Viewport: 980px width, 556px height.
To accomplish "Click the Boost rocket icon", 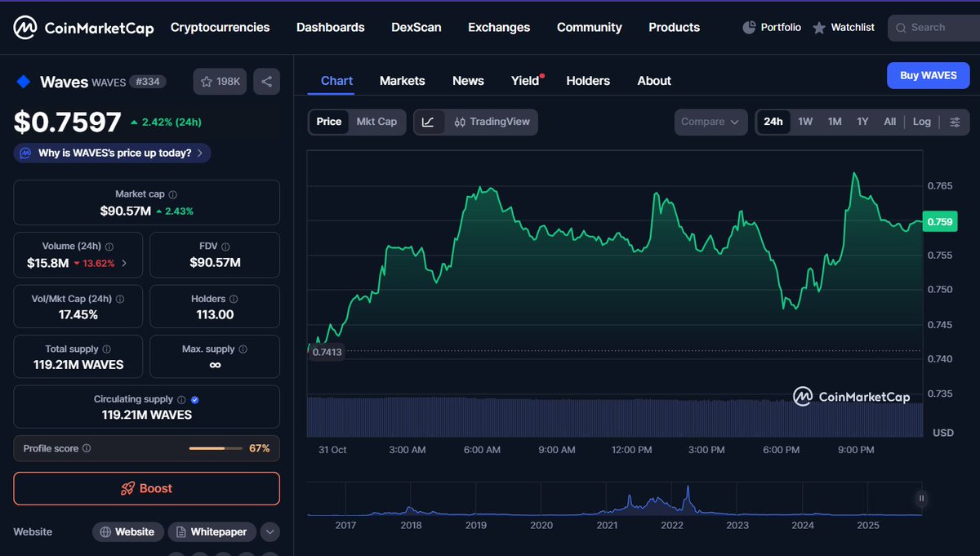I will point(127,488).
